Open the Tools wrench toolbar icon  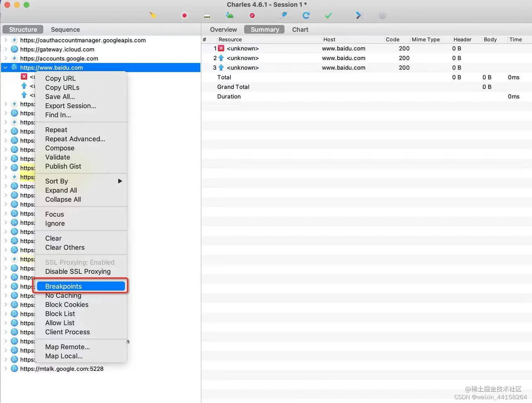point(360,15)
